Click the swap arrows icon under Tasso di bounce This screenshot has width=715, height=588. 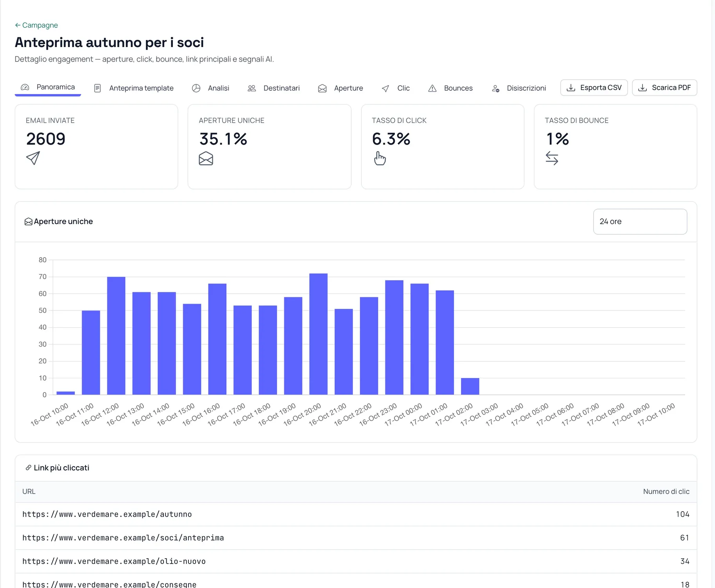tap(552, 158)
